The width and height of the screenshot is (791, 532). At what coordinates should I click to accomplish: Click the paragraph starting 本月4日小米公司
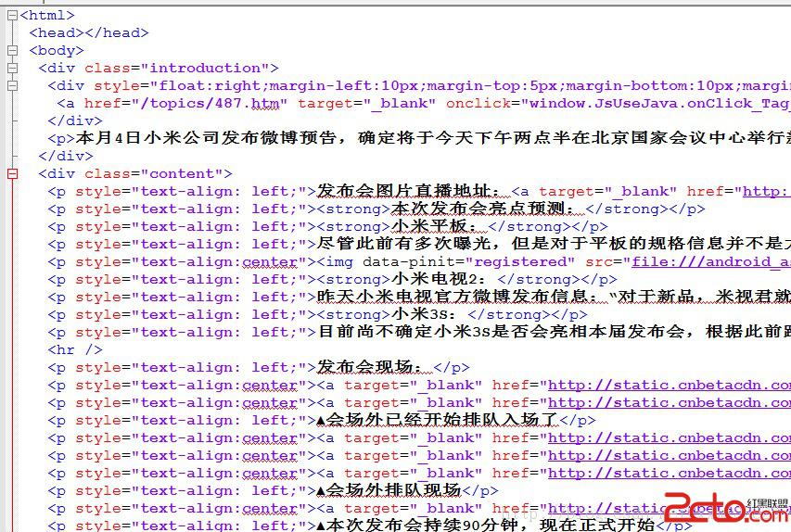click(371, 139)
